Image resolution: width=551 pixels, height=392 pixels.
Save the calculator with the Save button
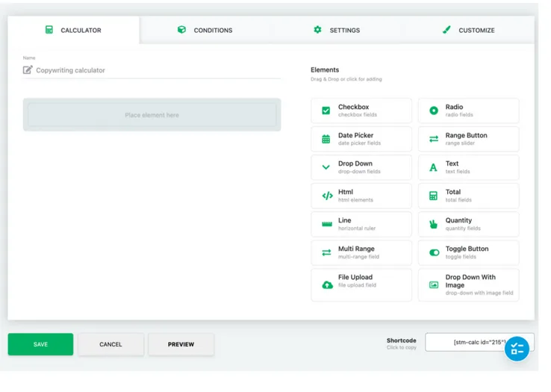coord(40,344)
